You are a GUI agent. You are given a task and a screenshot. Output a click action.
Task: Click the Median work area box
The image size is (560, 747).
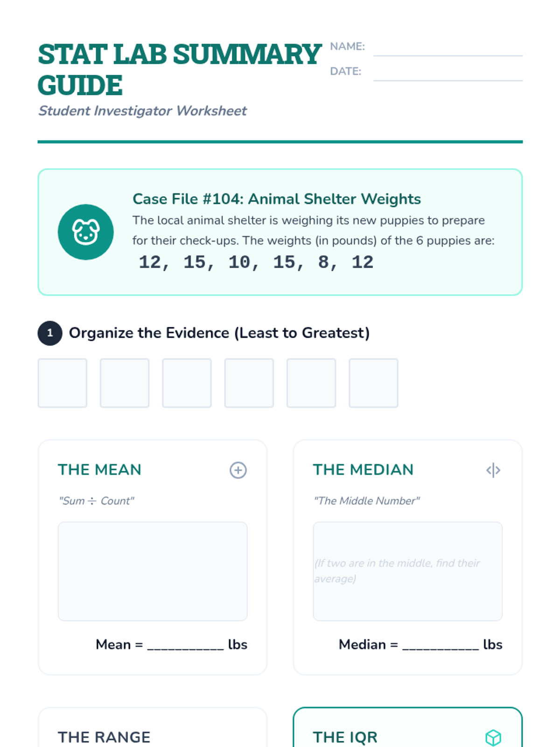click(x=407, y=571)
